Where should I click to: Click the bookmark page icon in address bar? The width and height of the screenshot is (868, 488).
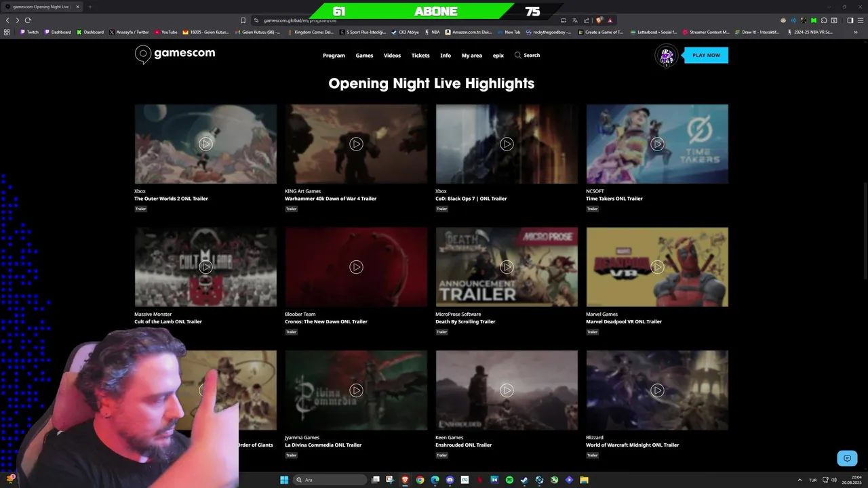point(243,20)
